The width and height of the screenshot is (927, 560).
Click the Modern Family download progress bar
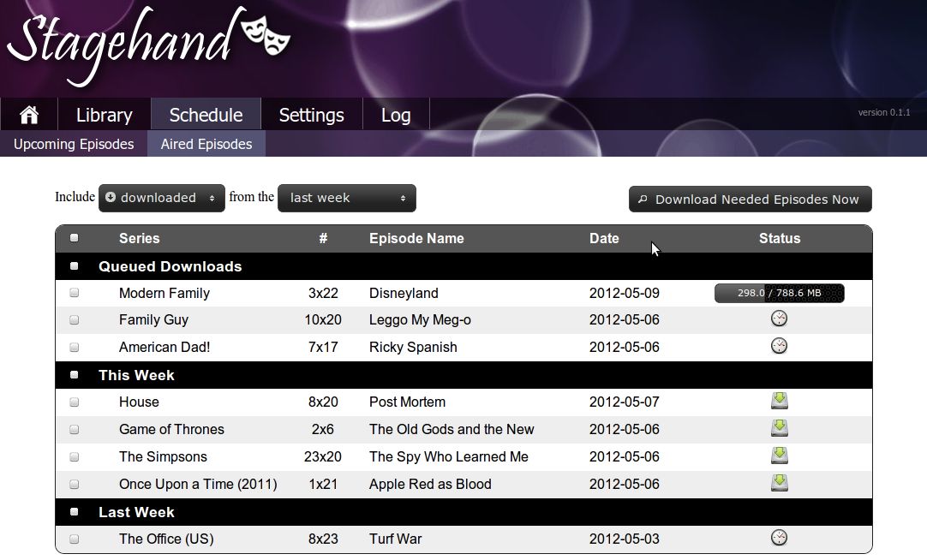[779, 293]
